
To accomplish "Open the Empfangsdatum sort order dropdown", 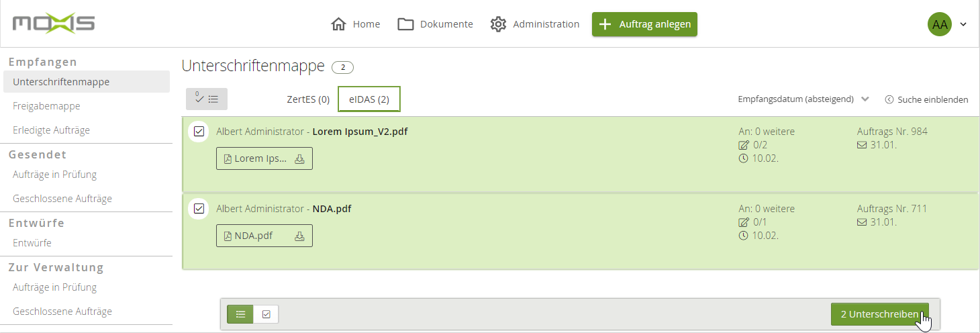I will pos(803,99).
